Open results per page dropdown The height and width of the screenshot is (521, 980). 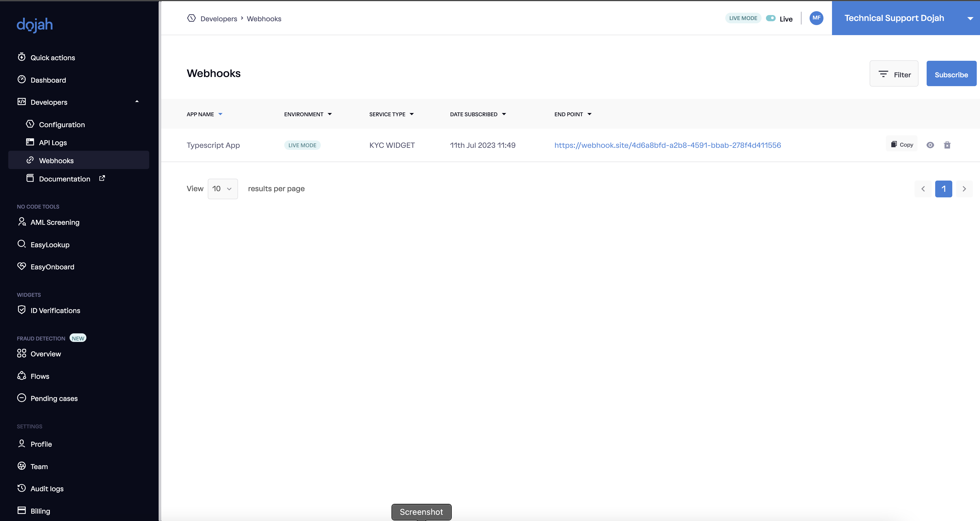[223, 189]
